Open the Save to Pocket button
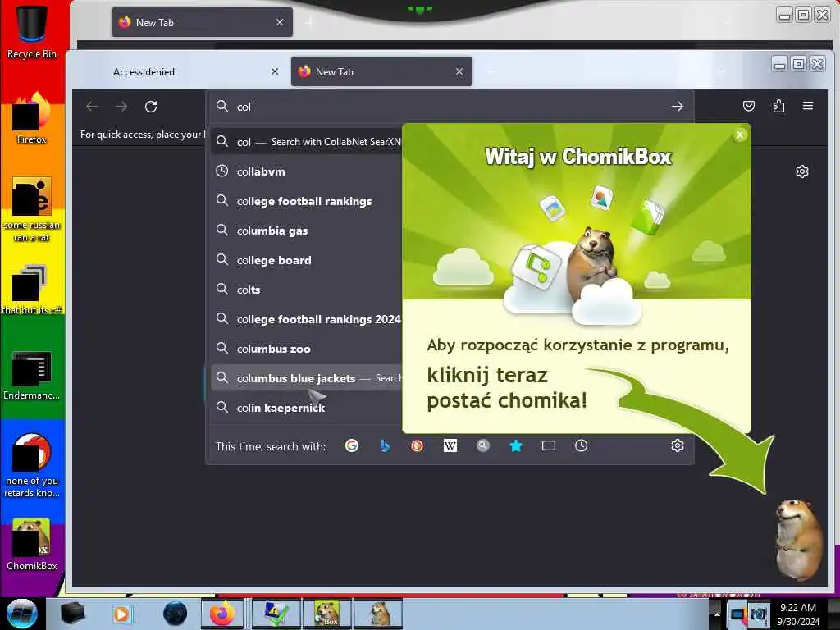The height and width of the screenshot is (630, 840). tap(749, 106)
